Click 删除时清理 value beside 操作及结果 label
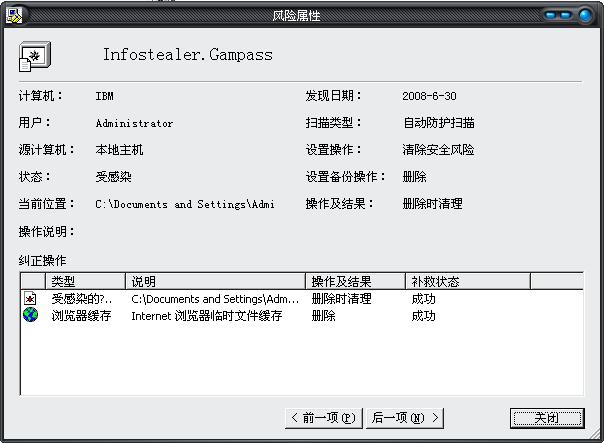 click(x=432, y=204)
